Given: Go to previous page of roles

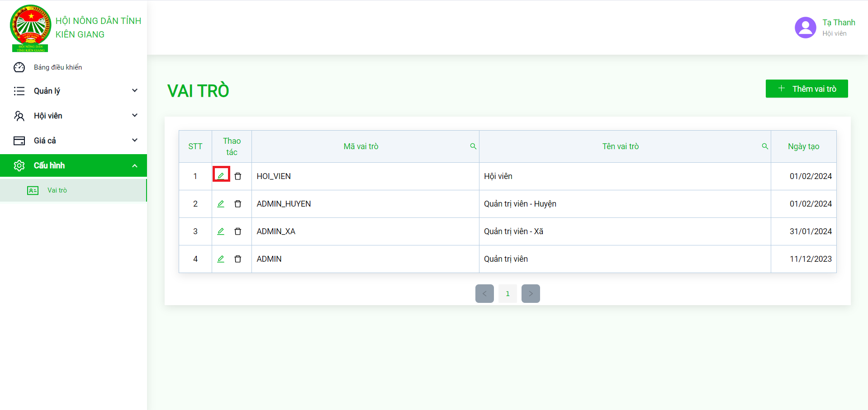Looking at the screenshot, I should pyautogui.click(x=484, y=293).
